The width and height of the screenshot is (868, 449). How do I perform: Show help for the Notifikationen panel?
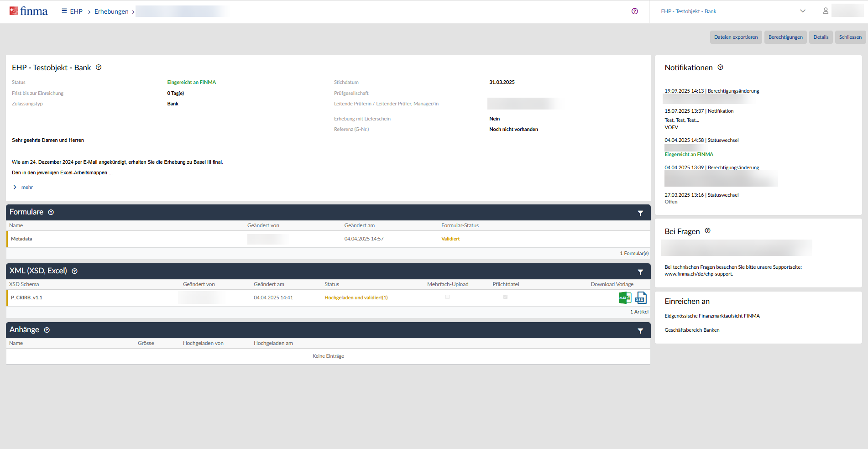coord(720,68)
